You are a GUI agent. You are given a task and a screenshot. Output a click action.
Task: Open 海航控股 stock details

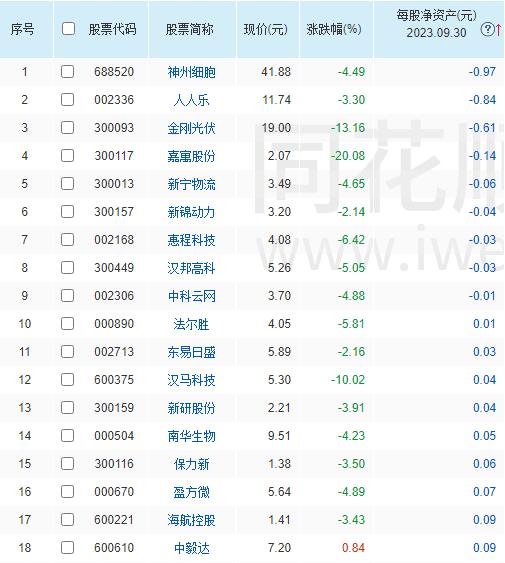pos(191,520)
